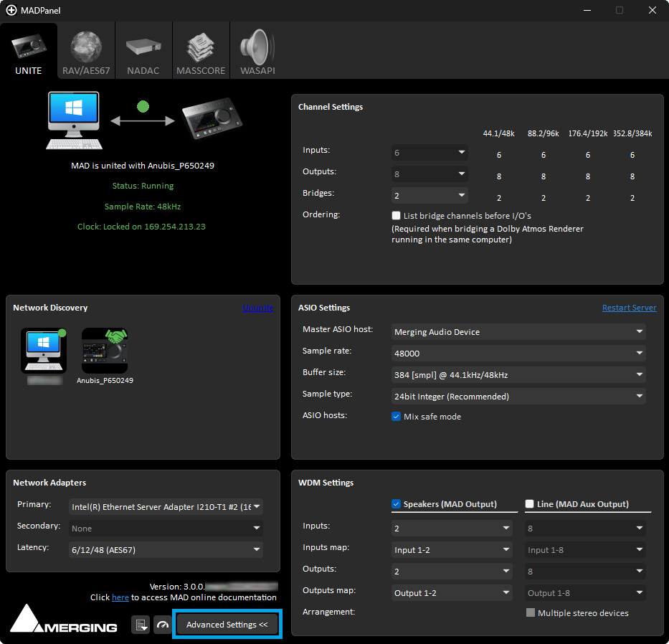Switch to the RAV/AES67 tab
Image resolution: width=669 pixels, height=644 pixels.
coord(86,51)
